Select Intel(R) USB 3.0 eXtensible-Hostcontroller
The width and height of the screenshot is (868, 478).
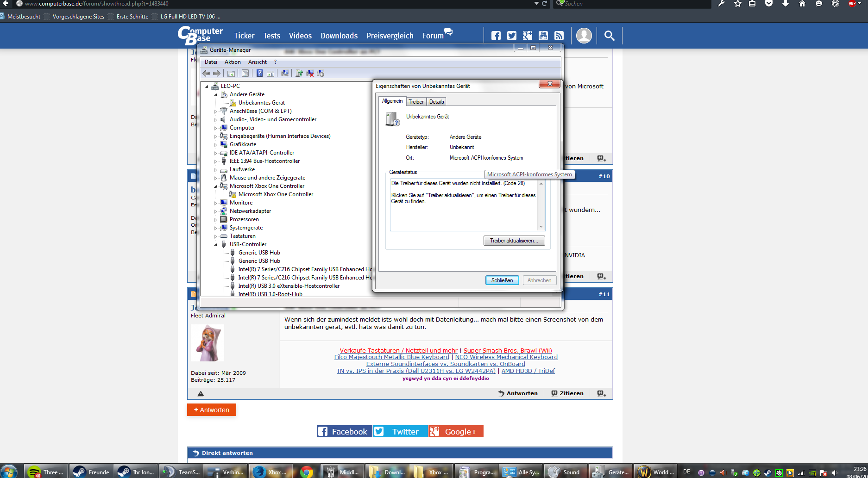pyautogui.click(x=289, y=286)
